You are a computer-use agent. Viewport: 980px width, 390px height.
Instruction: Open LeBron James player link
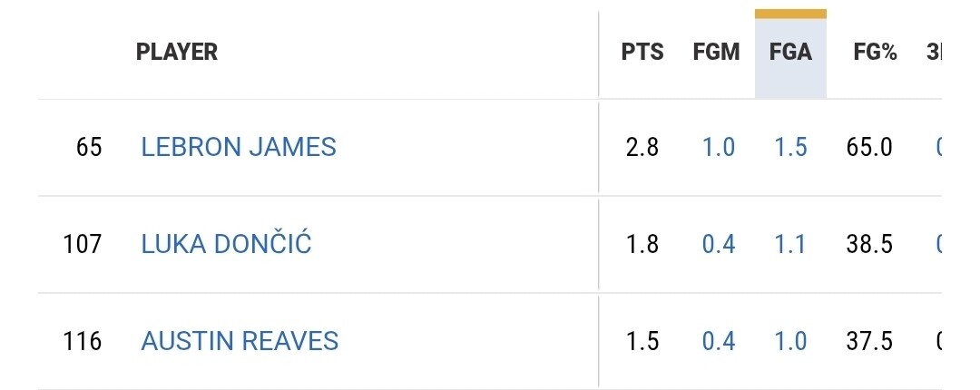tap(239, 148)
